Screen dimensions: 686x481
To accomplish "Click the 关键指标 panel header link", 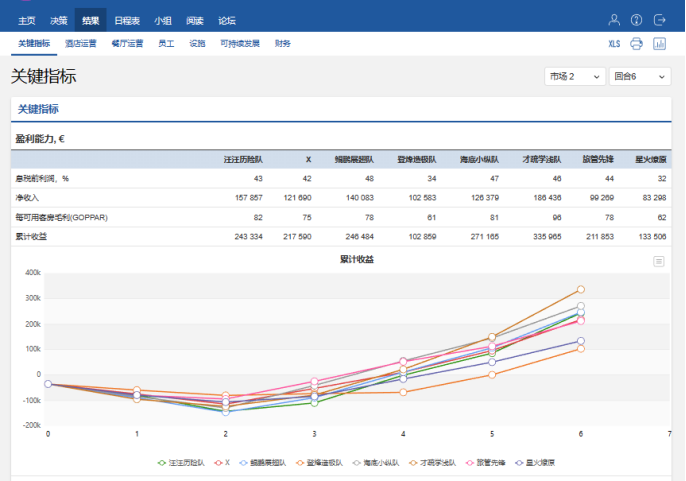I will click(38, 109).
